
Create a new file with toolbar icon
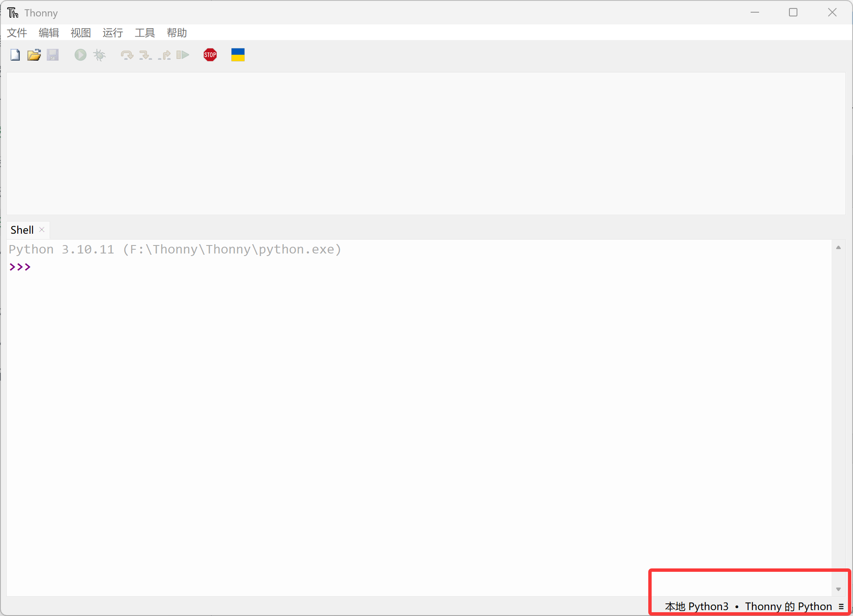point(15,55)
